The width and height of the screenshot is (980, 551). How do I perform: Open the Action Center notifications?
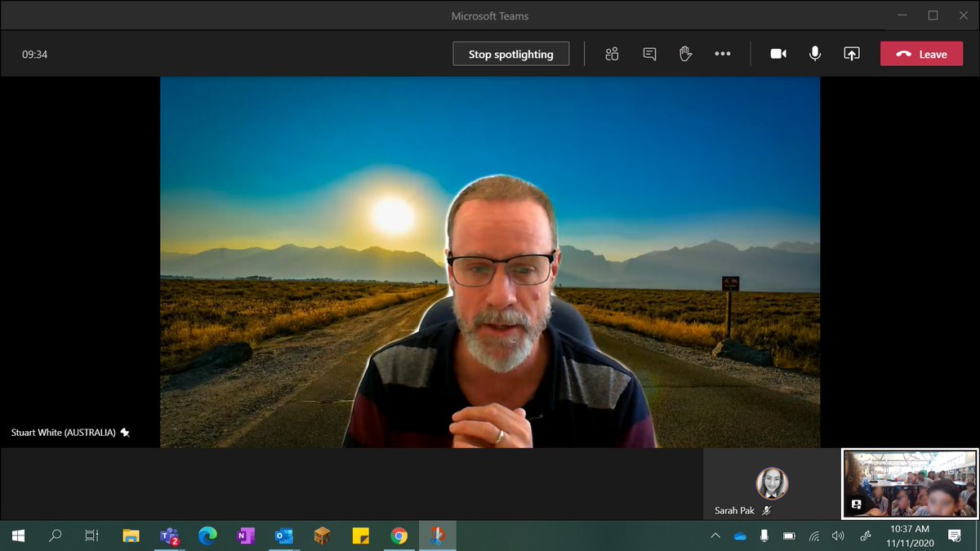[x=955, y=535]
